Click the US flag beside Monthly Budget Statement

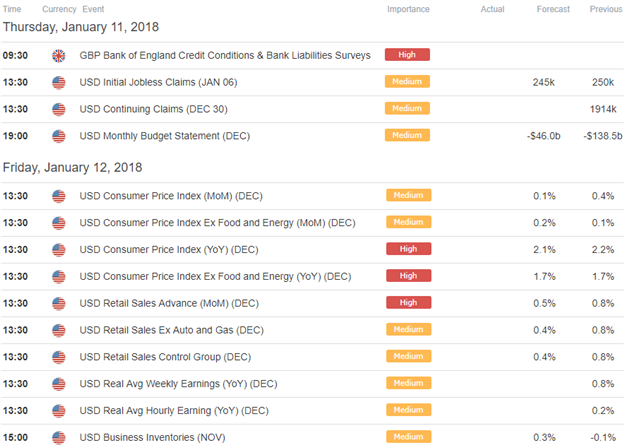[x=59, y=137]
